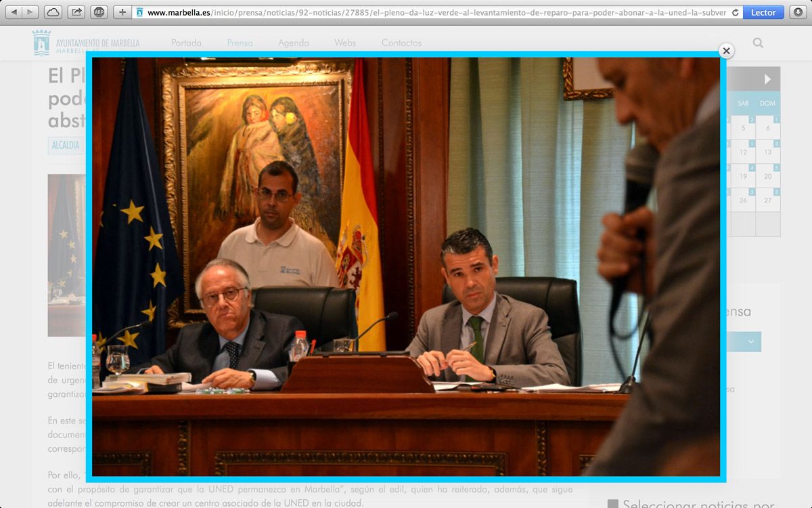Select day 6 in the calendar
This screenshot has height=508, width=812.
767,127
